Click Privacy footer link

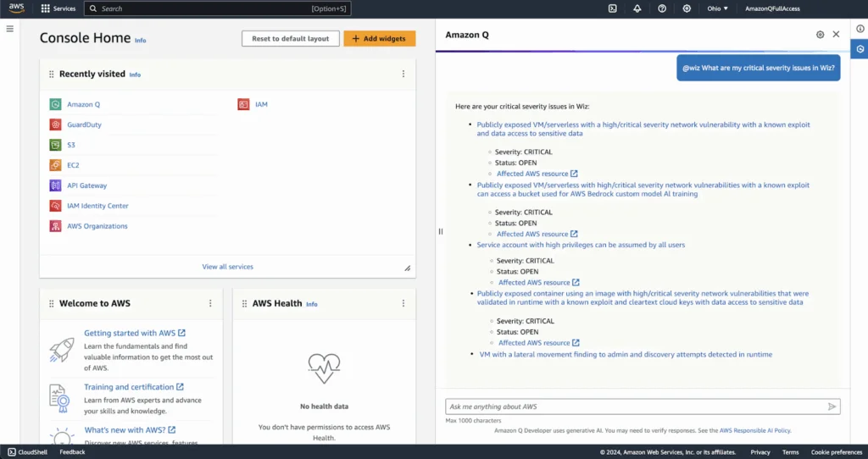(760, 452)
